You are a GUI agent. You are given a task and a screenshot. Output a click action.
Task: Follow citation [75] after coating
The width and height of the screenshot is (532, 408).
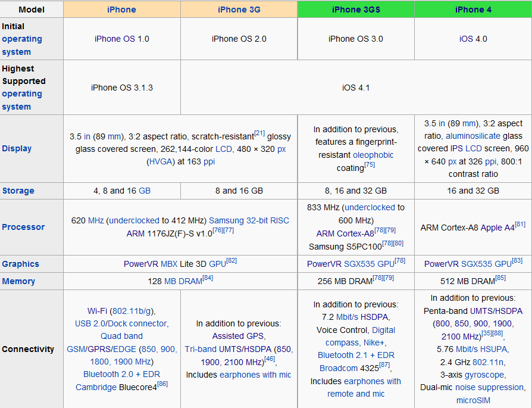pos(370,164)
